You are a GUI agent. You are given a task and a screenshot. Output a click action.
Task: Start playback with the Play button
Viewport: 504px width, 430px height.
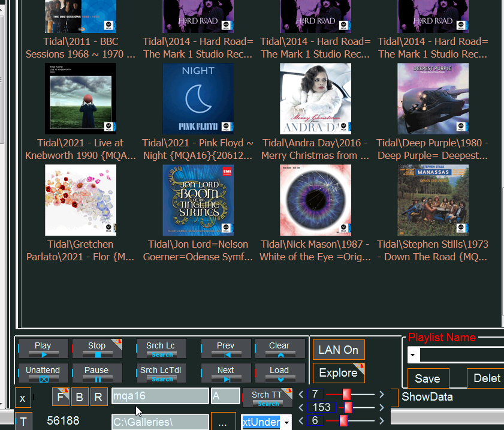click(43, 348)
